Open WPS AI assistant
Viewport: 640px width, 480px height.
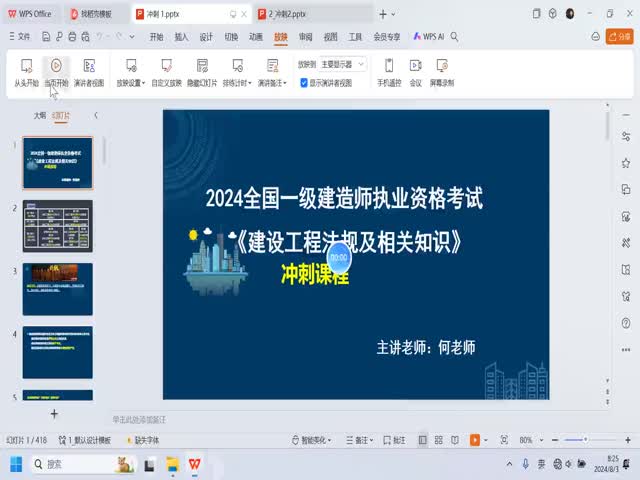(x=429, y=37)
